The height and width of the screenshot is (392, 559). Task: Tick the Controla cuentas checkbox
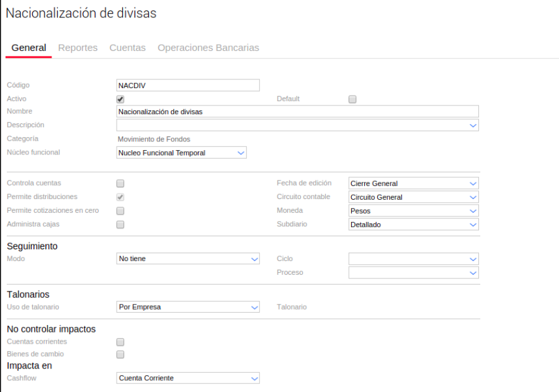(x=120, y=184)
